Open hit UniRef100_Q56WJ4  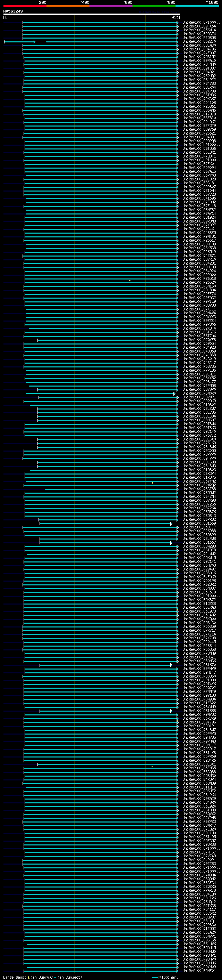199,30
